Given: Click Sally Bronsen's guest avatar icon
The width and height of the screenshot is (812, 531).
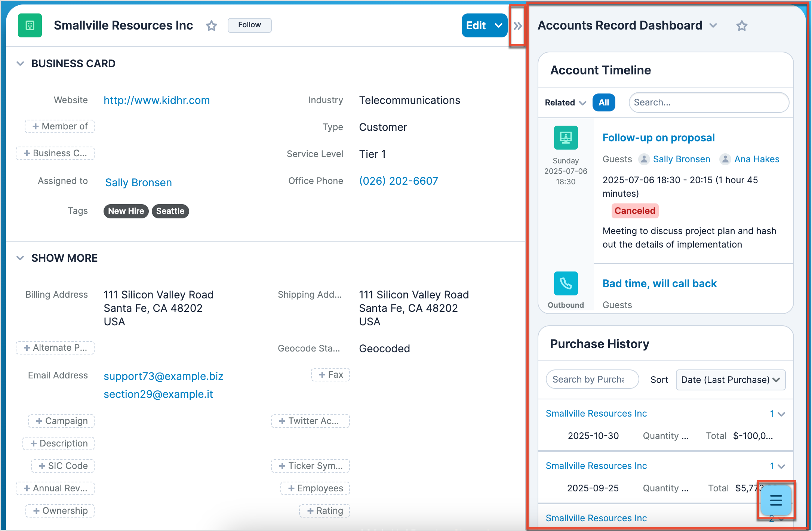Looking at the screenshot, I should [644, 159].
